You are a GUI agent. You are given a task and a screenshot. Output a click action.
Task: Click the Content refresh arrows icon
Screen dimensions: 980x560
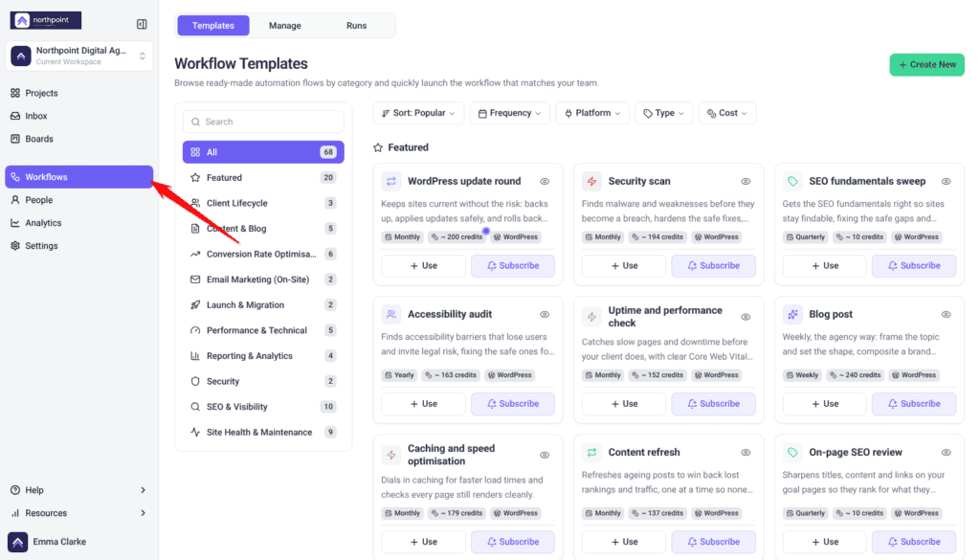coord(591,453)
